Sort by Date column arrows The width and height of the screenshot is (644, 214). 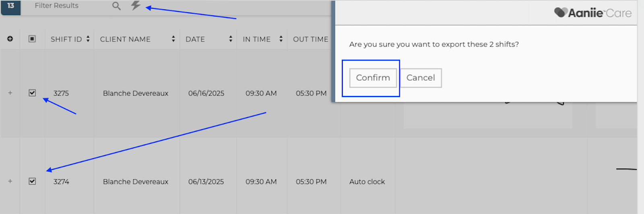pos(231,39)
